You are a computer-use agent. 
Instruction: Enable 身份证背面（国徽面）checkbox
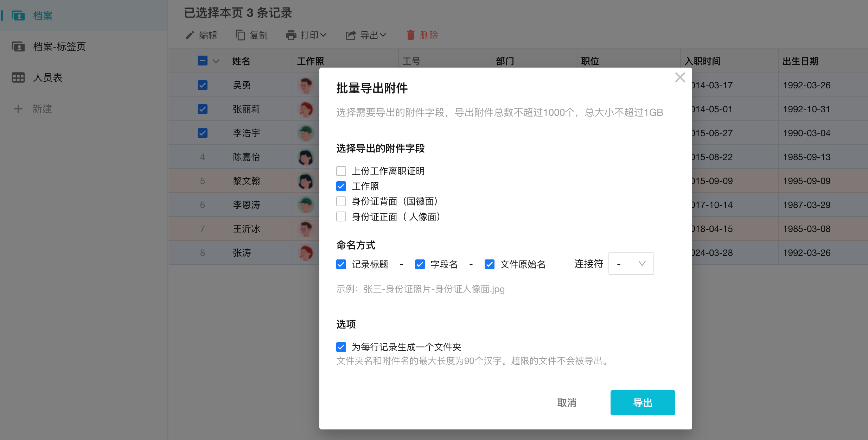[x=341, y=201]
